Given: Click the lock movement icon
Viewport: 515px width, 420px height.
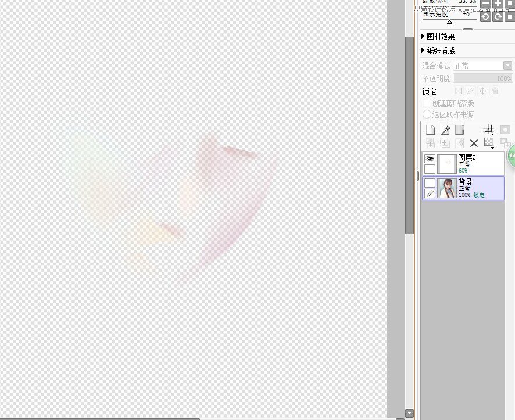Looking at the screenshot, I should click(x=482, y=91).
